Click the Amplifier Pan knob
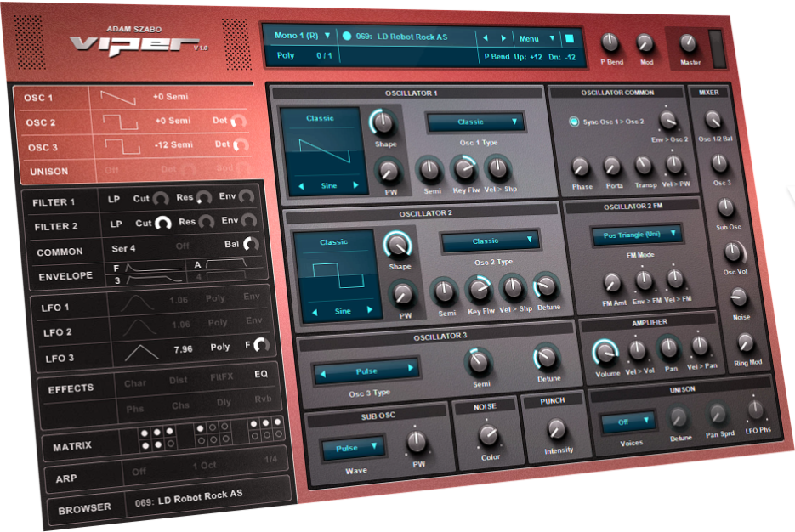The height and width of the screenshot is (532, 795). pos(669,348)
